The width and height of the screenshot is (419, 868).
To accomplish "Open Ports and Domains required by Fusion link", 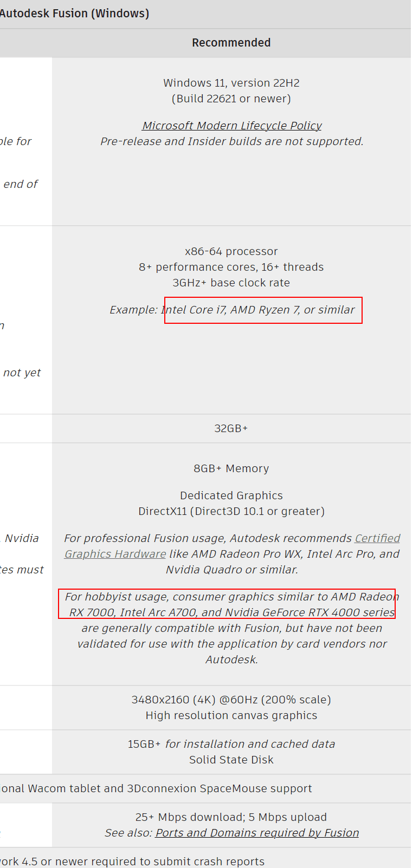I will (x=257, y=833).
